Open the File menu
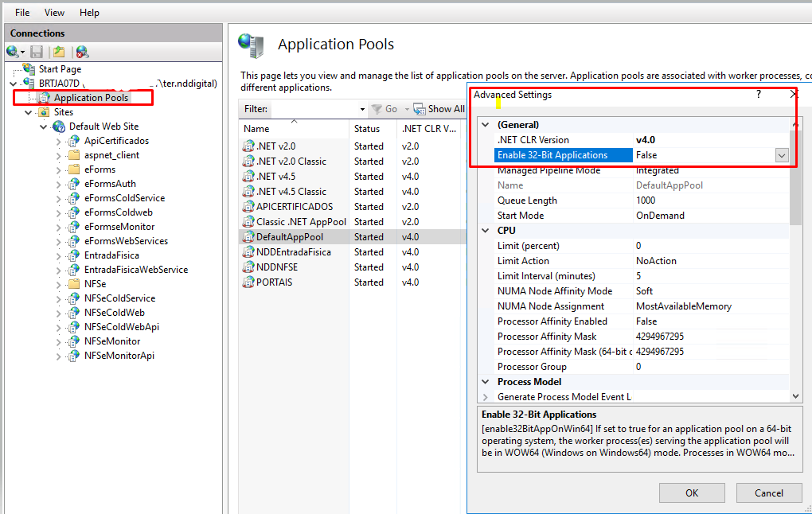Screen dimensions: 812x514 [22, 13]
